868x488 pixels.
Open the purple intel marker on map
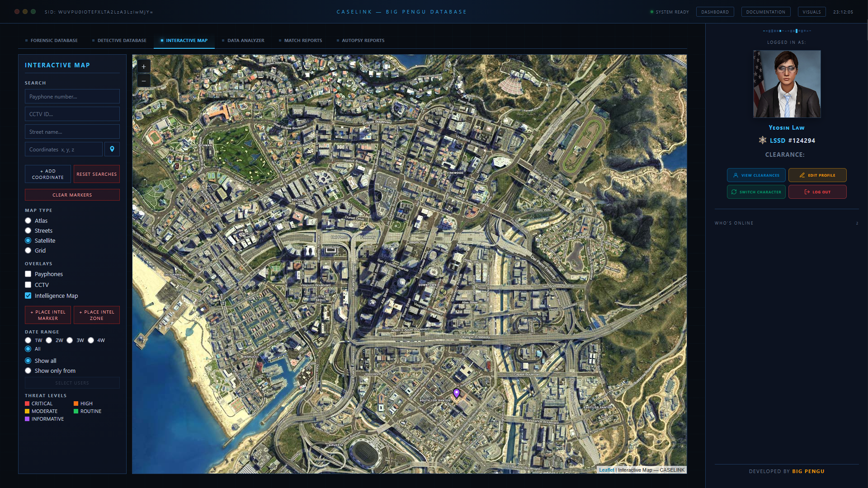[x=457, y=393]
